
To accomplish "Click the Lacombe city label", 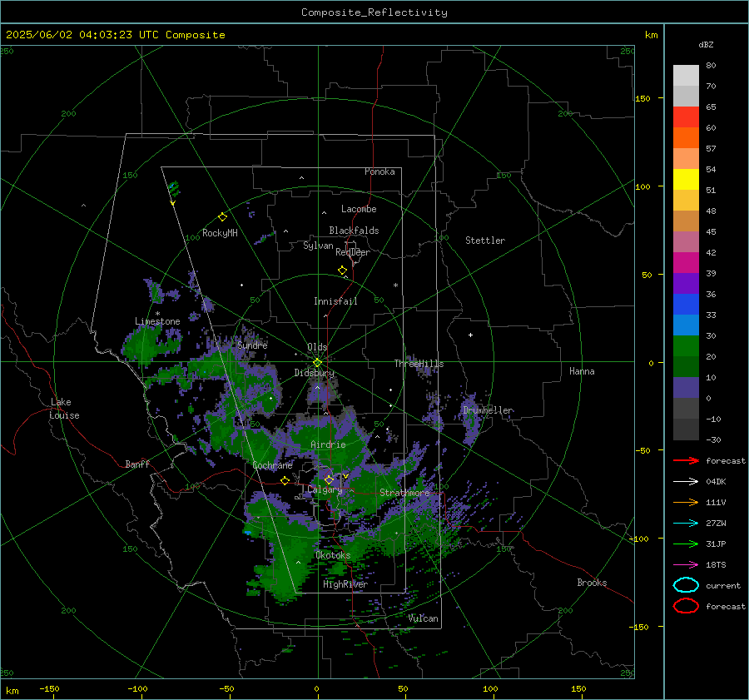I will [359, 209].
